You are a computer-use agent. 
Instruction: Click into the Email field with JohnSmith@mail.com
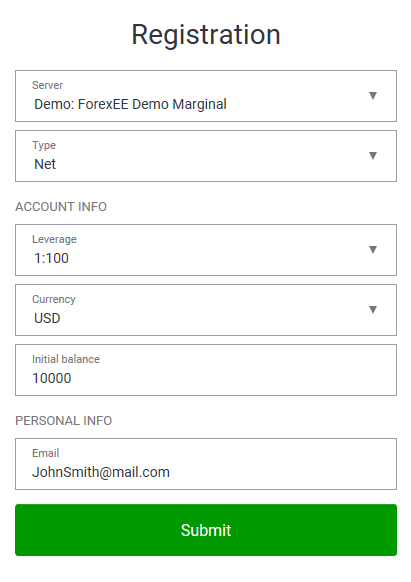pos(206,464)
